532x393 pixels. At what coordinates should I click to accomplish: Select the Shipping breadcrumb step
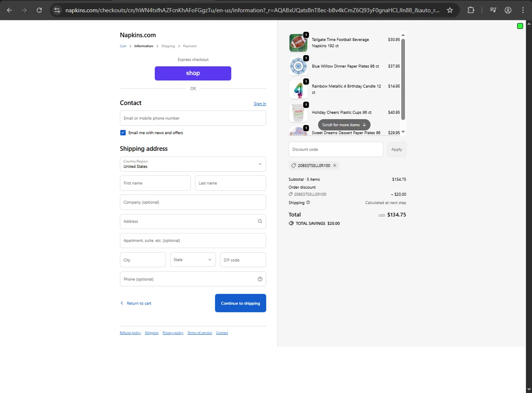[168, 46]
